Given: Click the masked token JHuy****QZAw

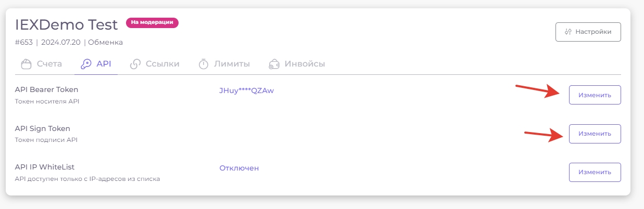Looking at the screenshot, I should coord(247,90).
